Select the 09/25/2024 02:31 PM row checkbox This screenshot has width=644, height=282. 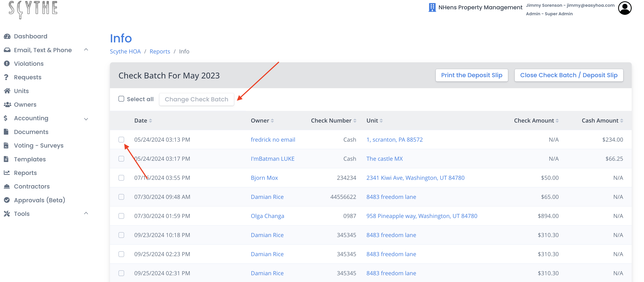[x=121, y=273]
